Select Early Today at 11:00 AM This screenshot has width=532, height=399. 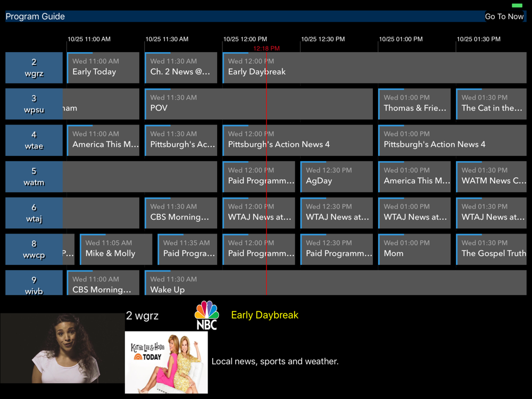pos(103,68)
